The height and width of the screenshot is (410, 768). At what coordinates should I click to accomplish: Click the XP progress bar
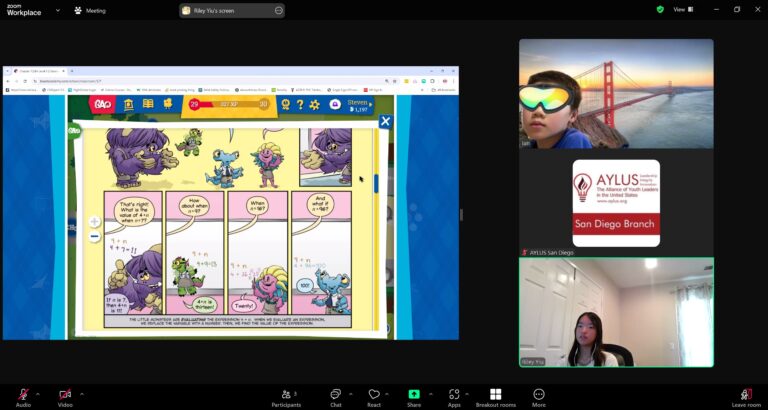click(x=229, y=104)
